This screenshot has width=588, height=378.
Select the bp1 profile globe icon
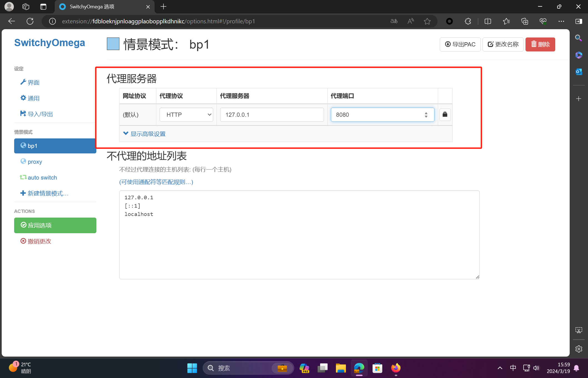pyautogui.click(x=23, y=146)
